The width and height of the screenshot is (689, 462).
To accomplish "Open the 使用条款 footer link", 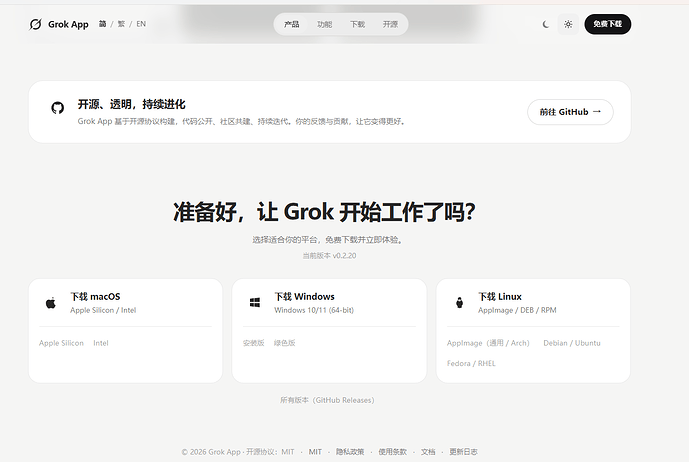I will [x=392, y=452].
